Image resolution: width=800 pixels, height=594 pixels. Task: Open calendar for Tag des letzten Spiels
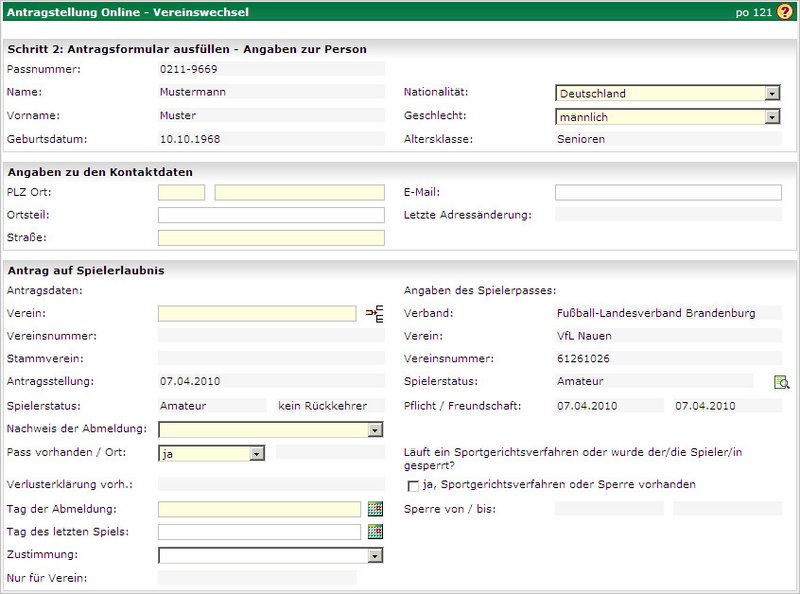[x=375, y=532]
